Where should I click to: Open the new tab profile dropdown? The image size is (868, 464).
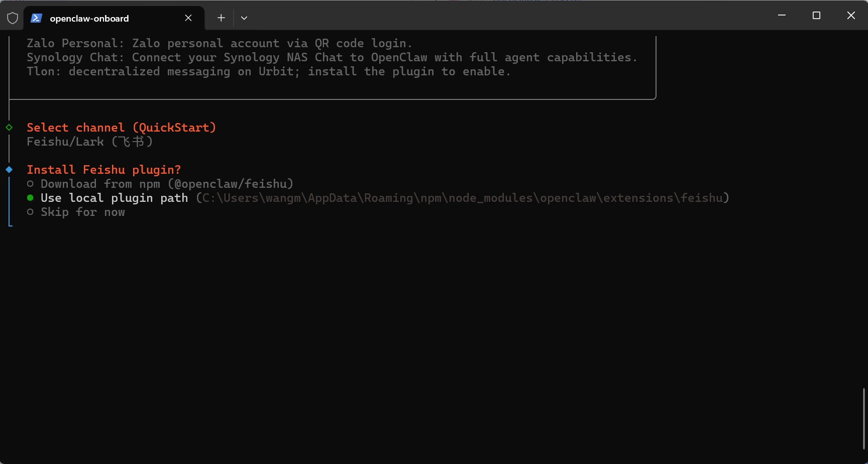coord(244,18)
